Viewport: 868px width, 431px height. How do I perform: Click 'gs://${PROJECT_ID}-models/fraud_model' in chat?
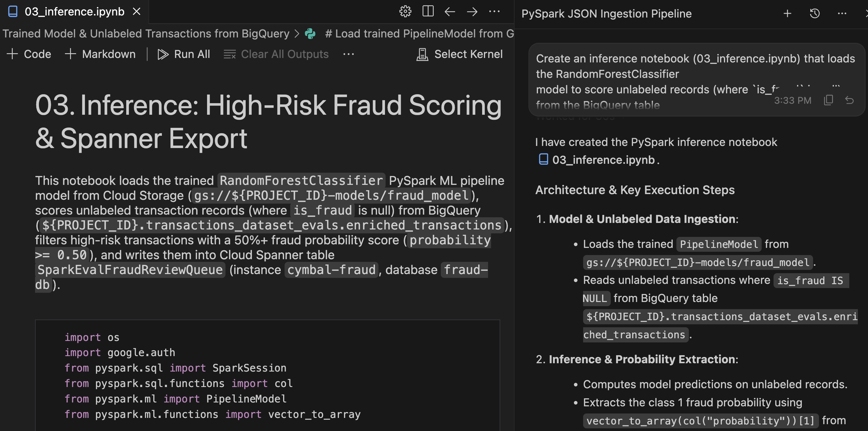(697, 262)
